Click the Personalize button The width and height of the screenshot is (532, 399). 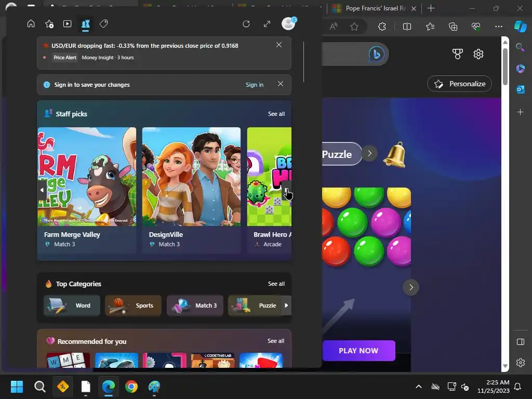tap(459, 84)
